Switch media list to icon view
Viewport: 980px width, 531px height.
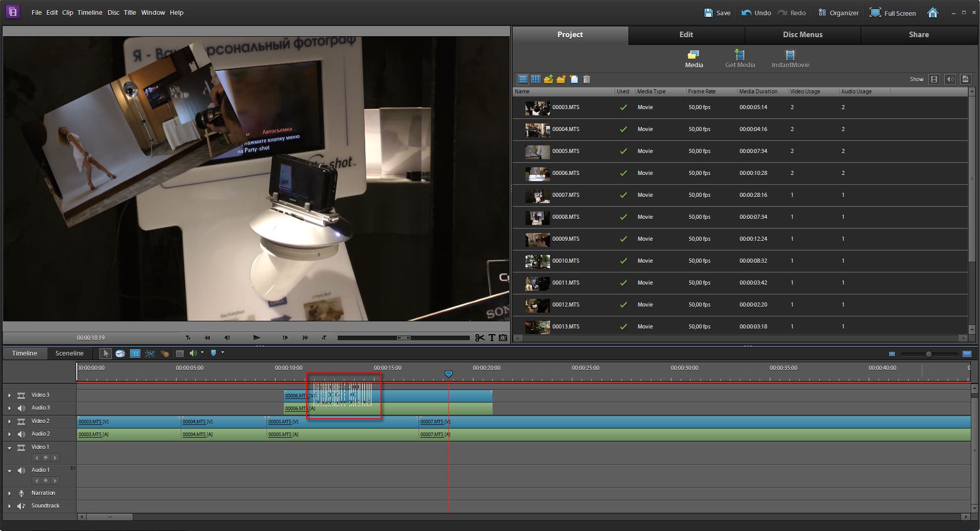(x=536, y=79)
